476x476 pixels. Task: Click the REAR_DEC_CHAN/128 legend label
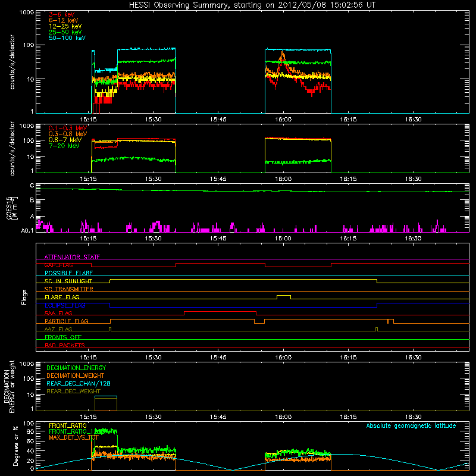point(79,383)
